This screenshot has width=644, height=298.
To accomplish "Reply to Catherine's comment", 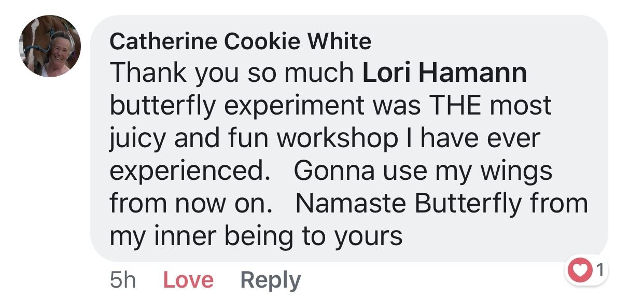I will [x=270, y=280].
